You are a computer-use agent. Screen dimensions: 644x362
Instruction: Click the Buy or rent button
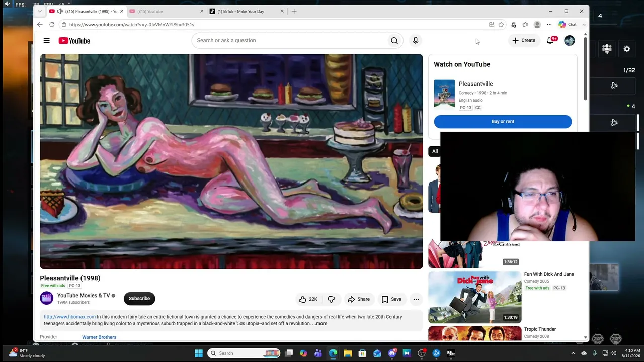(503, 122)
